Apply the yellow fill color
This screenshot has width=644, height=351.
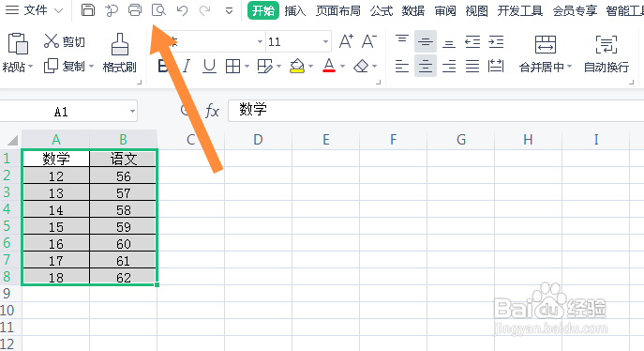(x=297, y=67)
